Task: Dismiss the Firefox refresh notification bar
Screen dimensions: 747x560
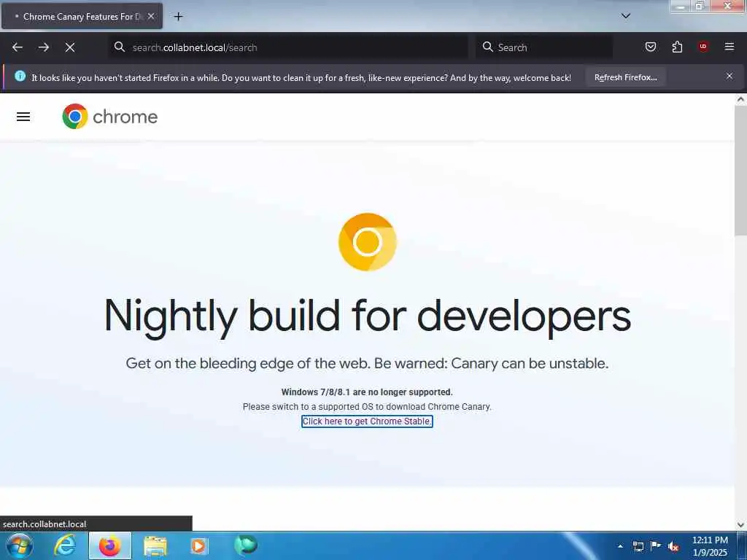Action: (x=729, y=76)
